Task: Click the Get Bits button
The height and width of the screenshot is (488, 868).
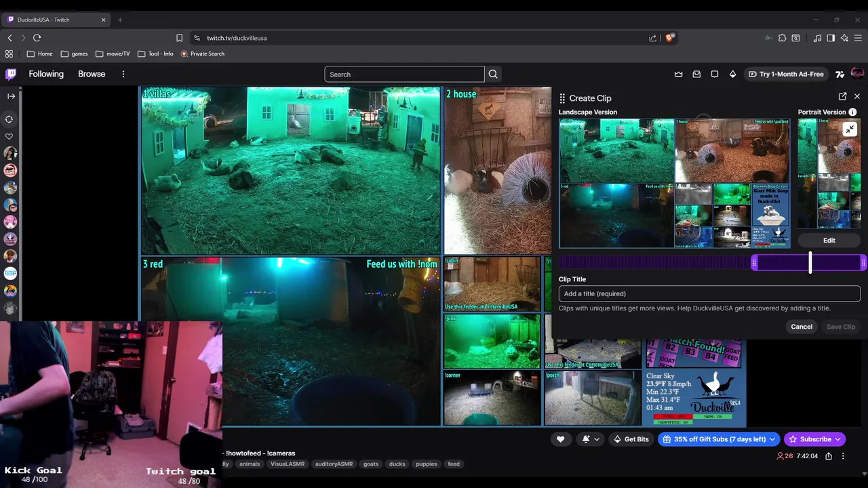Action: (631, 439)
